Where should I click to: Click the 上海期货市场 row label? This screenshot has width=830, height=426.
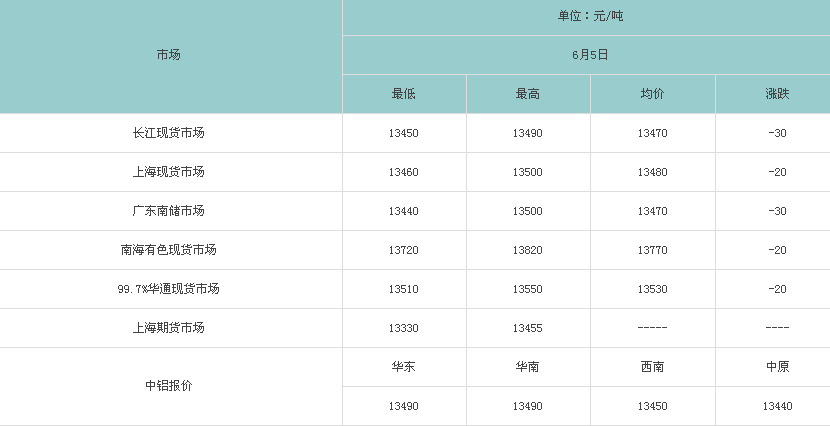pos(168,328)
